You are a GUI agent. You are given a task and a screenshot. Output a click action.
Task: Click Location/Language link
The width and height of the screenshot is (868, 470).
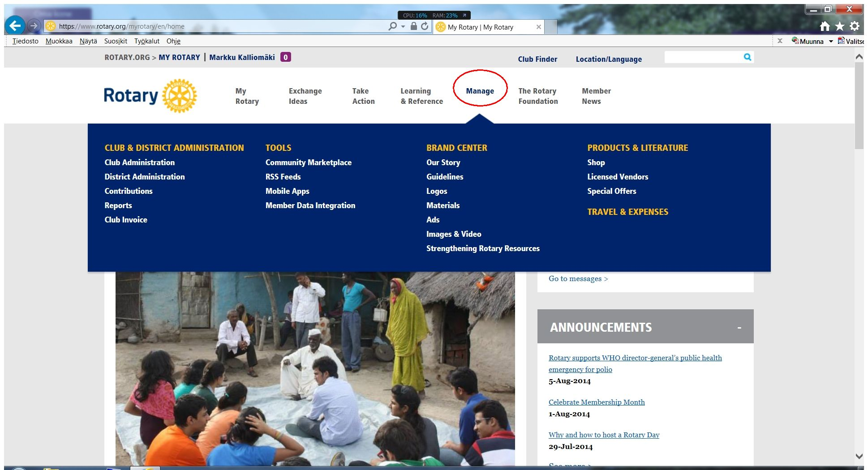(609, 59)
